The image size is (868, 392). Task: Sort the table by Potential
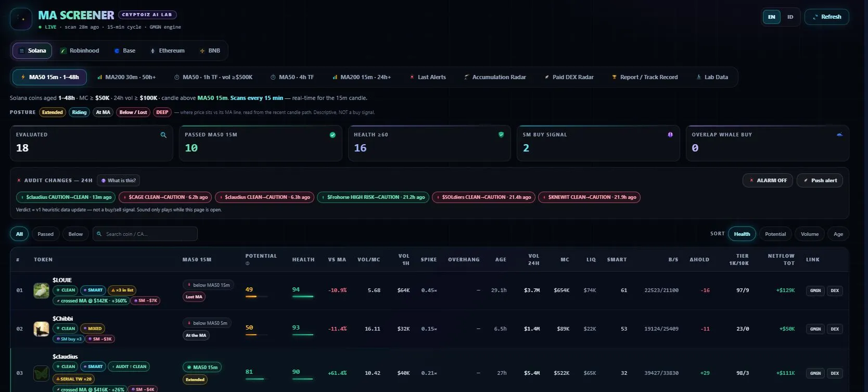click(x=775, y=234)
